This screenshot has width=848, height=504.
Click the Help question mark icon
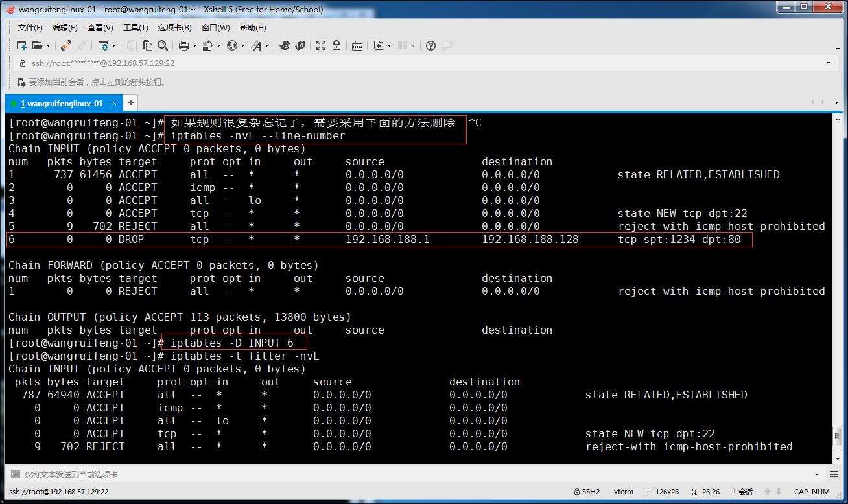430,45
